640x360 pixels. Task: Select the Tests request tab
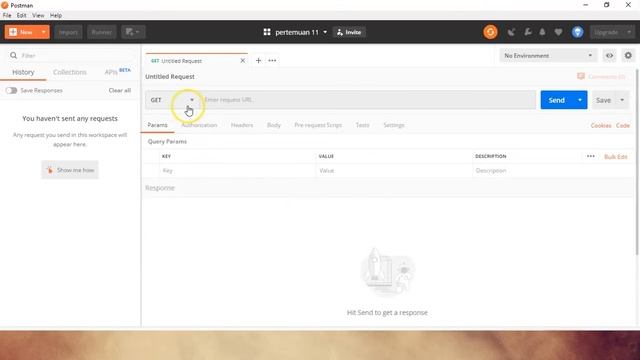(x=362, y=125)
